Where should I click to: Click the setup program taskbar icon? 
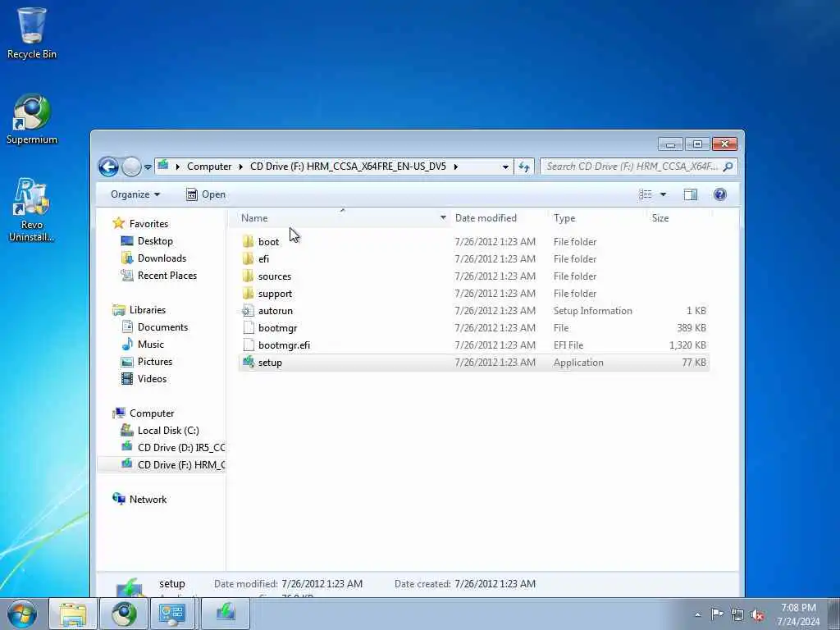(226, 614)
